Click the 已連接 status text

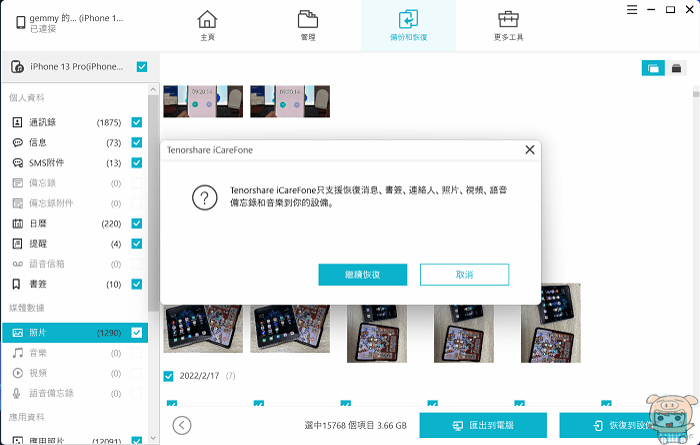(43, 29)
